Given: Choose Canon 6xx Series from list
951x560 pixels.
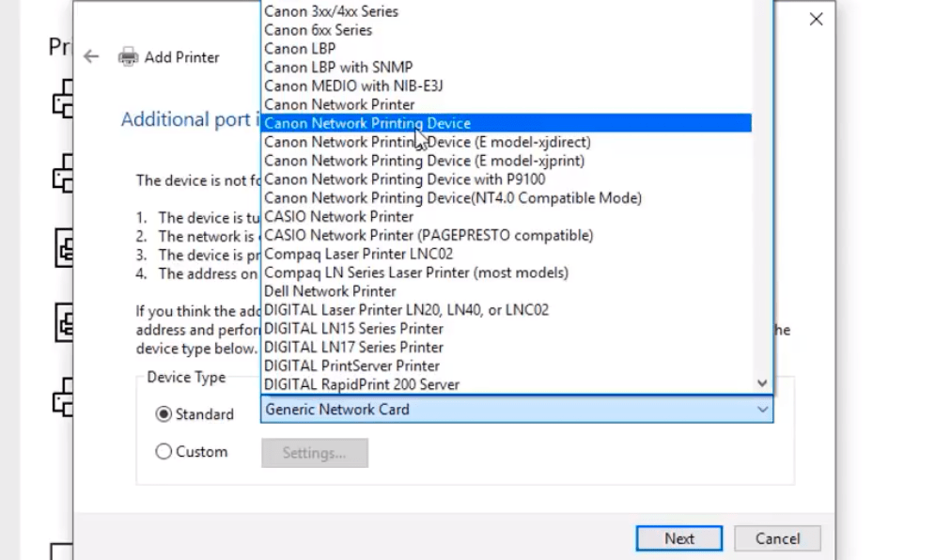Looking at the screenshot, I should coord(507,30).
